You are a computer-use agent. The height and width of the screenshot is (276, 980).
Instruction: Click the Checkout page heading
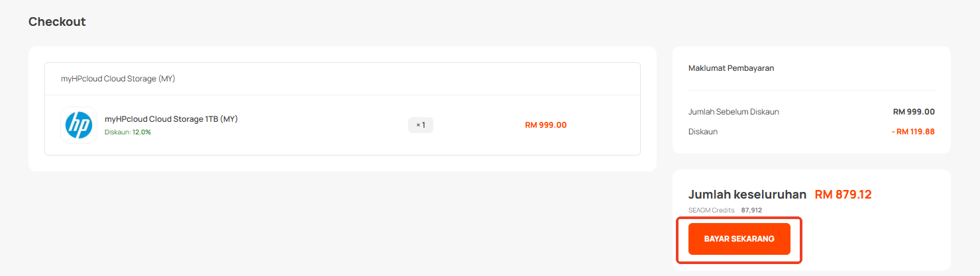[57, 22]
